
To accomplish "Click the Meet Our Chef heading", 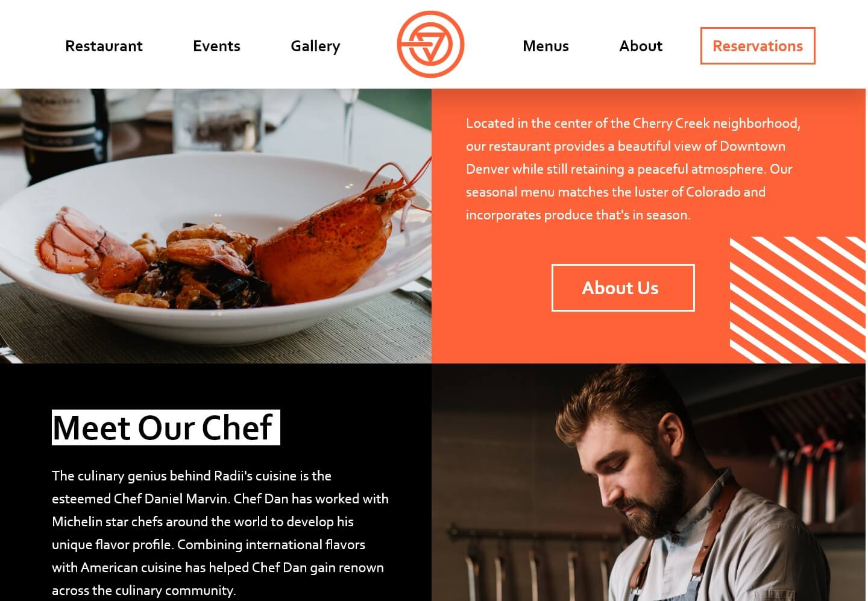I will [x=166, y=428].
